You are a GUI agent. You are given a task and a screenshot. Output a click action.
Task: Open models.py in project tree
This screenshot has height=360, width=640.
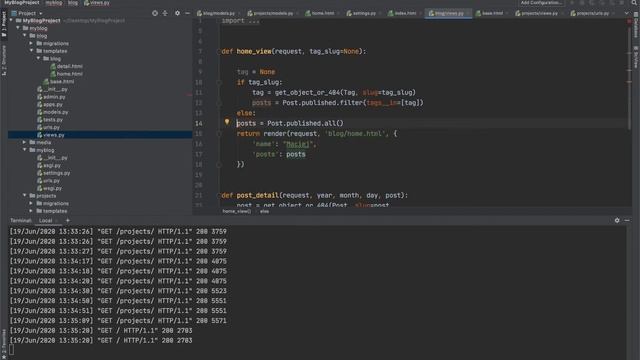click(53, 112)
